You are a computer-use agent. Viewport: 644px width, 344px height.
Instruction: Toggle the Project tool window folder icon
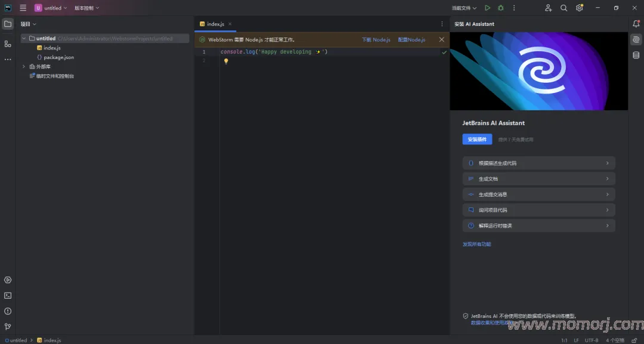[8, 24]
